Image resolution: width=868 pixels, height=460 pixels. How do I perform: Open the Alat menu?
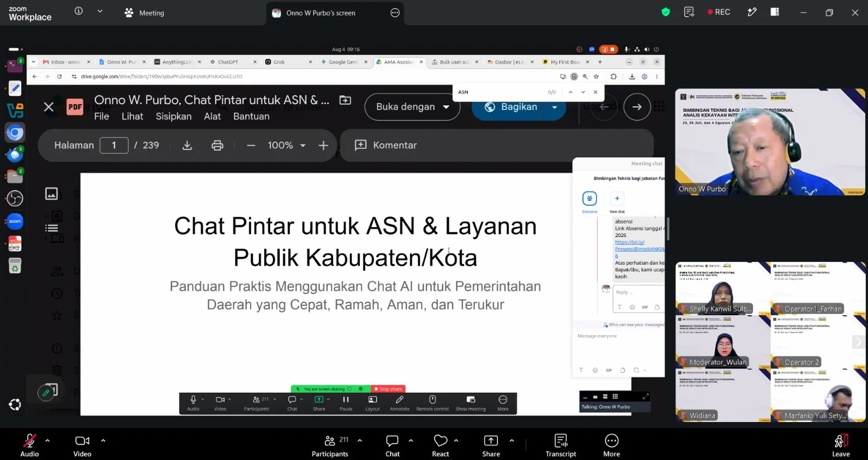tap(212, 116)
